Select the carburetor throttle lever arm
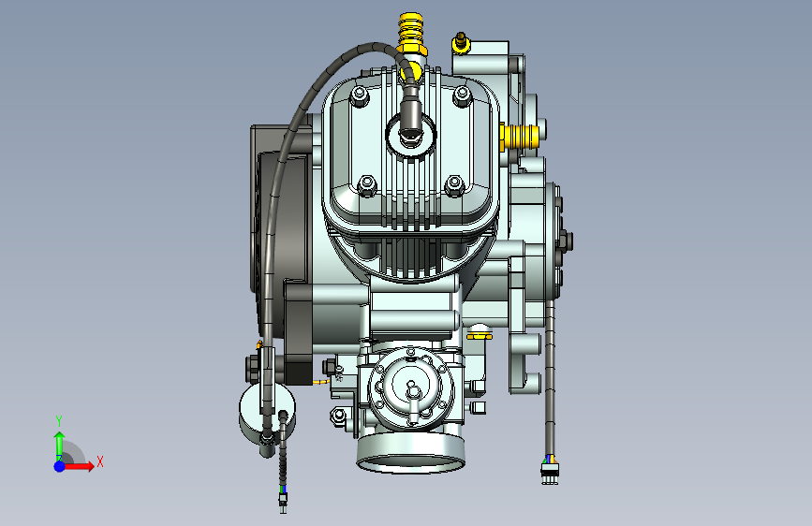 (x=413, y=402)
